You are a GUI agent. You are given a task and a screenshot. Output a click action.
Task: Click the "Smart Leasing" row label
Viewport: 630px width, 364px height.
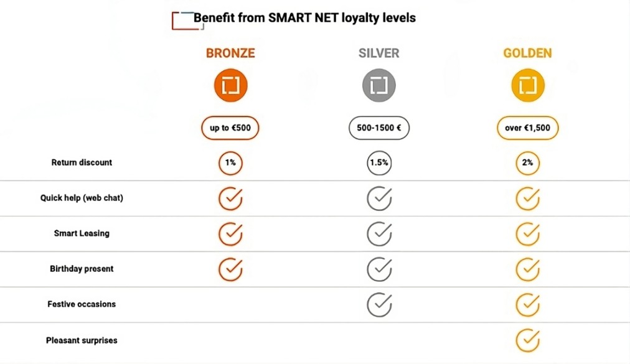82,234
